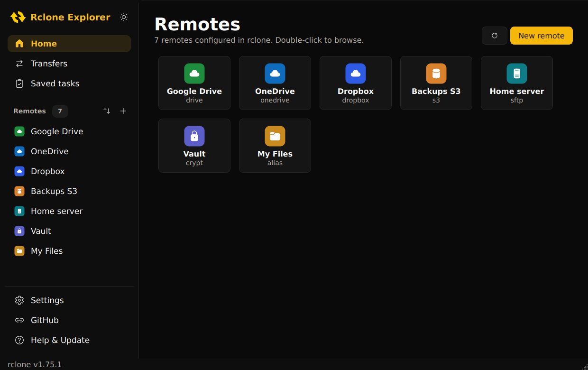Screen dimensions: 588x370
Task: Select My Files in sidebar list
Action: (x=69, y=251)
